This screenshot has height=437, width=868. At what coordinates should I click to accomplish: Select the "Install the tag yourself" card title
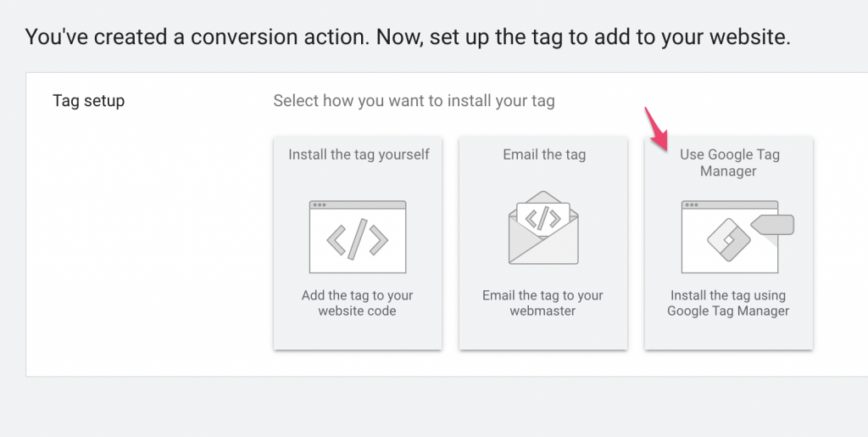pyautogui.click(x=359, y=154)
